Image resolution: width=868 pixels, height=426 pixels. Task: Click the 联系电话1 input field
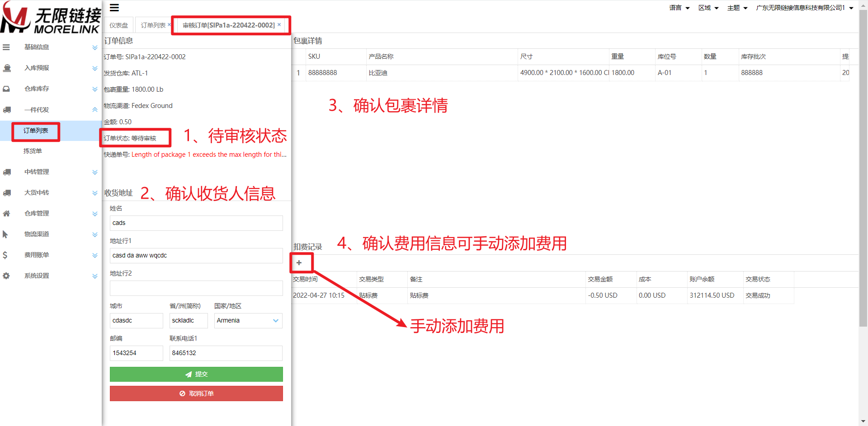click(226, 353)
